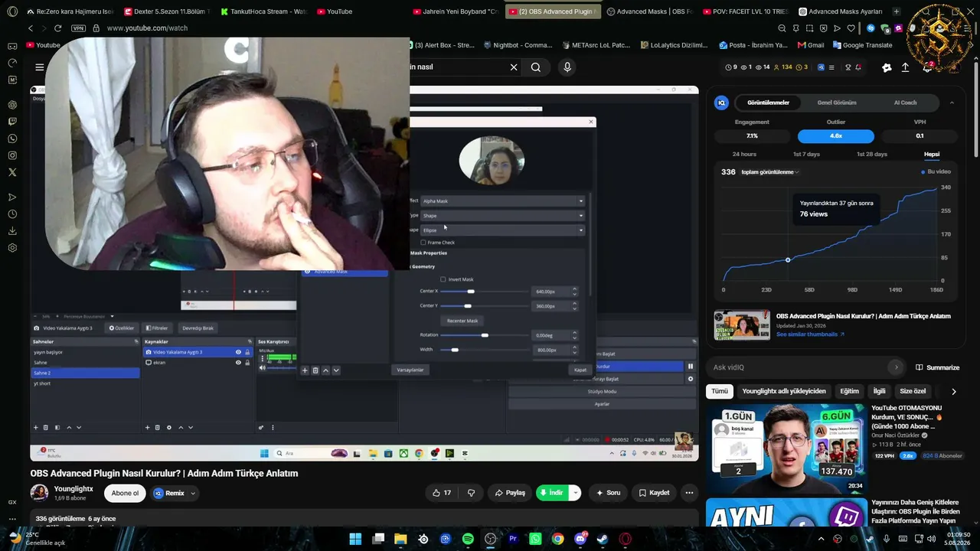
Task: Open X (Twitter) in the browser sidebar
Action: coord(12,172)
